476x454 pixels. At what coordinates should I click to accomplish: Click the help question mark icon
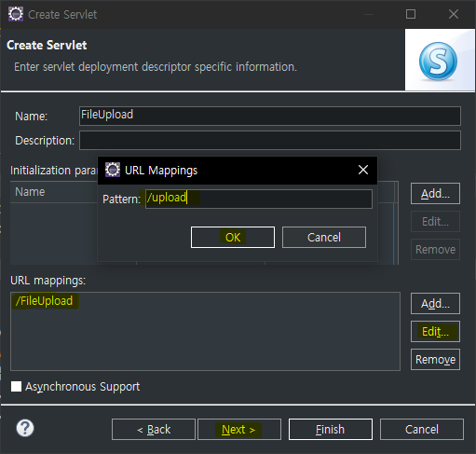pos(25,428)
